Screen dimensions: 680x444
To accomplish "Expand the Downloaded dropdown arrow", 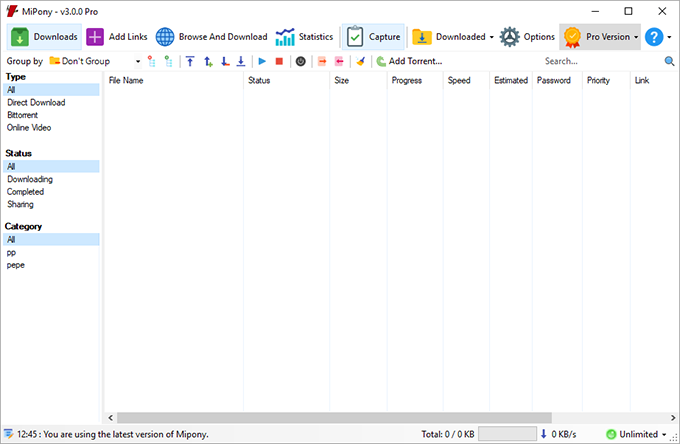I will [x=491, y=37].
